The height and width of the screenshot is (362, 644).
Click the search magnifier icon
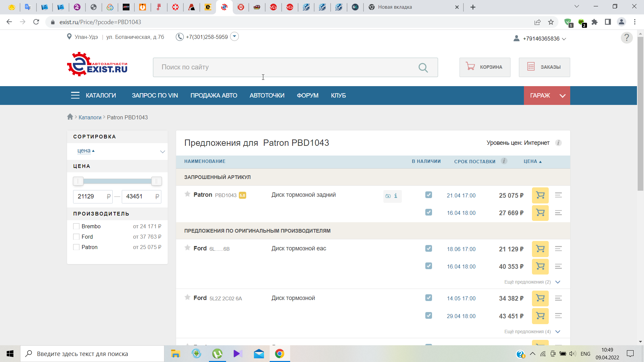point(423,68)
